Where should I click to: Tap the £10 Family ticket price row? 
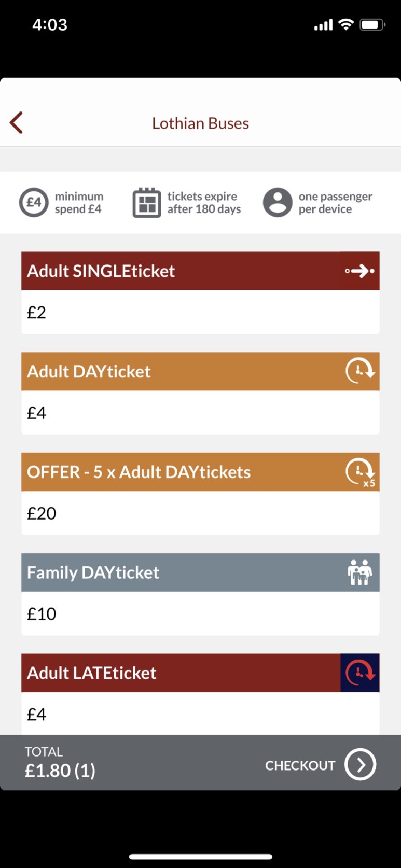200,613
